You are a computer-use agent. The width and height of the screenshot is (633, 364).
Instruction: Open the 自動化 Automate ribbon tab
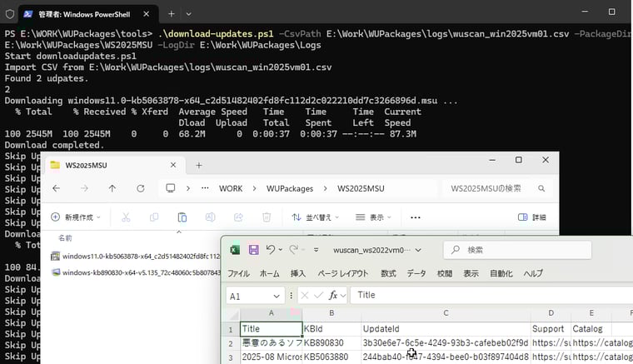pyautogui.click(x=501, y=273)
